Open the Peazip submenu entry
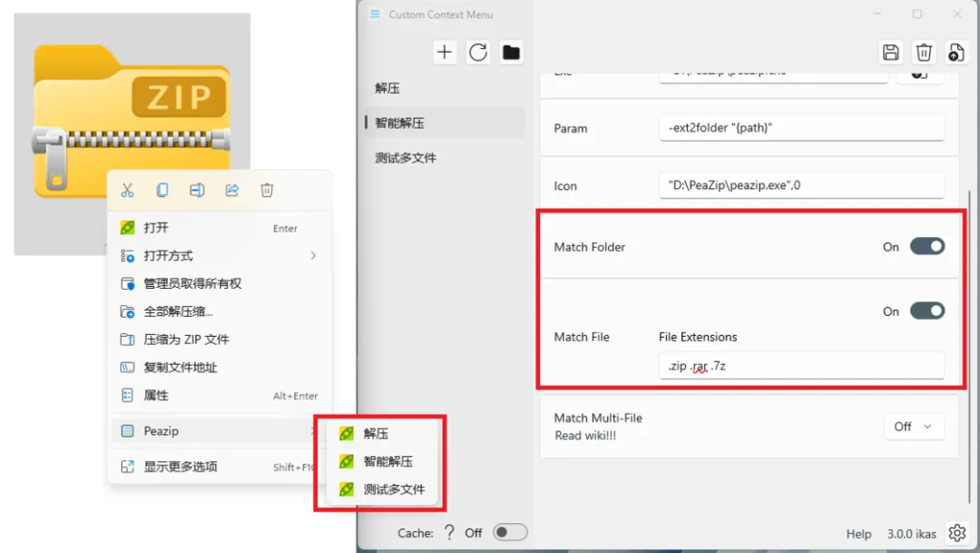This screenshot has width=980, height=553. (x=212, y=431)
